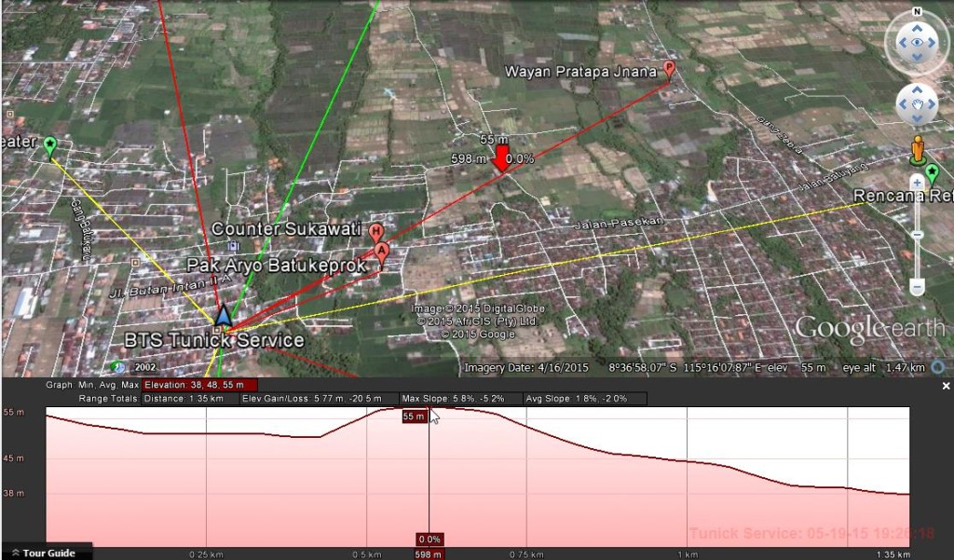The width and height of the screenshot is (954, 560).
Task: Pan map down with move joystick arrow
Action: coord(917,118)
